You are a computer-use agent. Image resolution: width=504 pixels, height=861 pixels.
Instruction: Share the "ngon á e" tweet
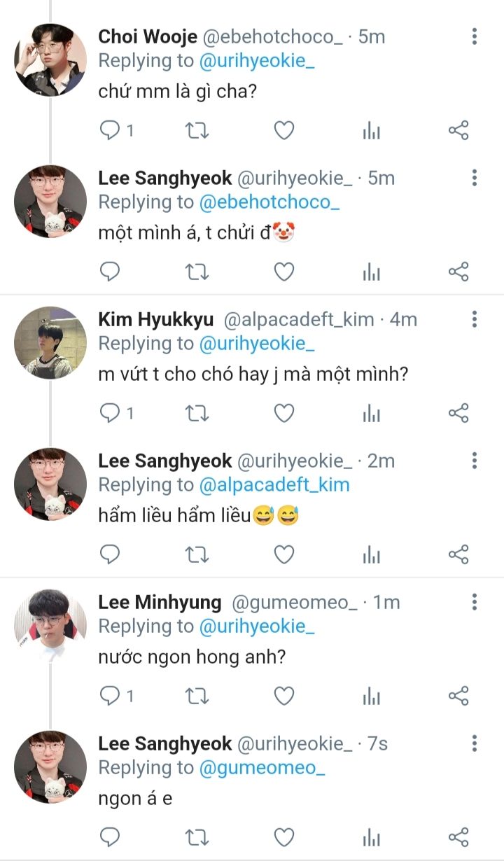pyautogui.click(x=458, y=837)
